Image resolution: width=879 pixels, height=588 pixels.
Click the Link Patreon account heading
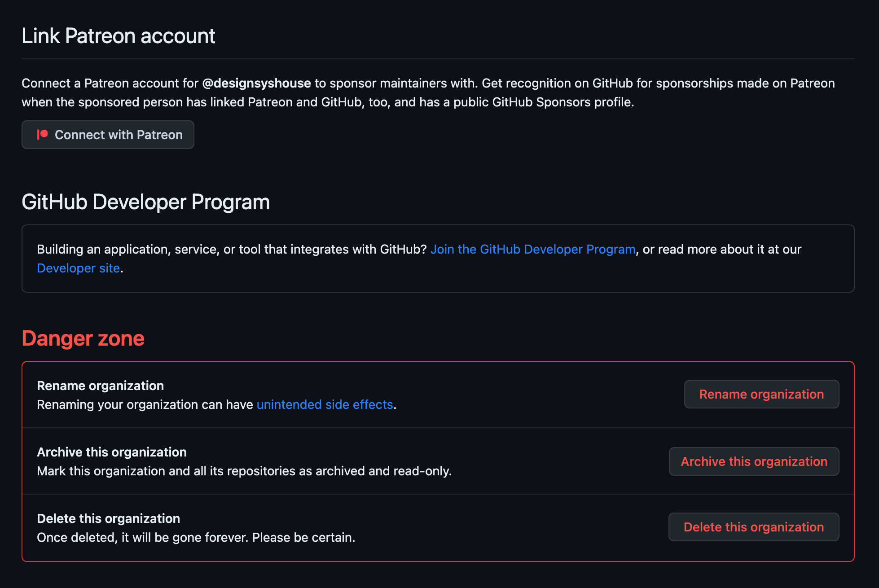[119, 36]
